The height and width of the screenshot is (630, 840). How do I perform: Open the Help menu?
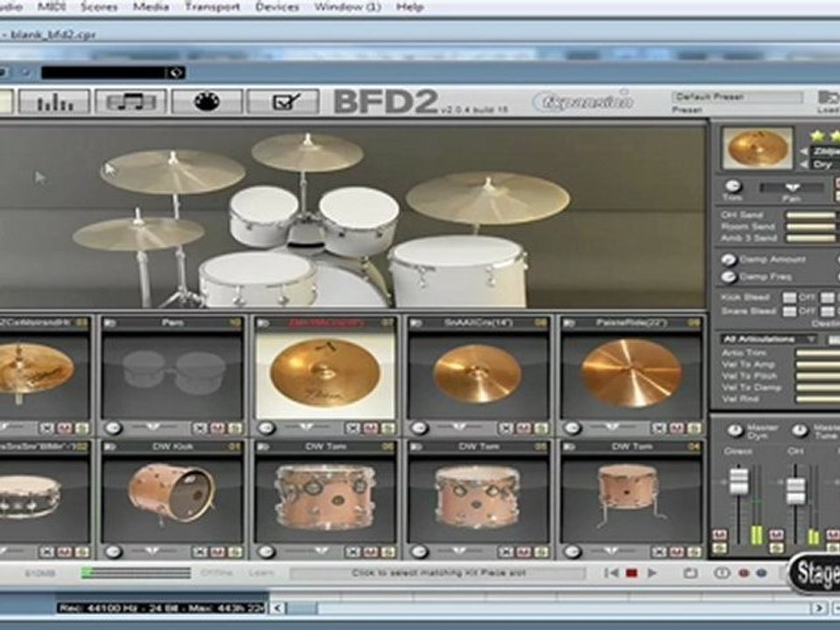[x=409, y=7]
